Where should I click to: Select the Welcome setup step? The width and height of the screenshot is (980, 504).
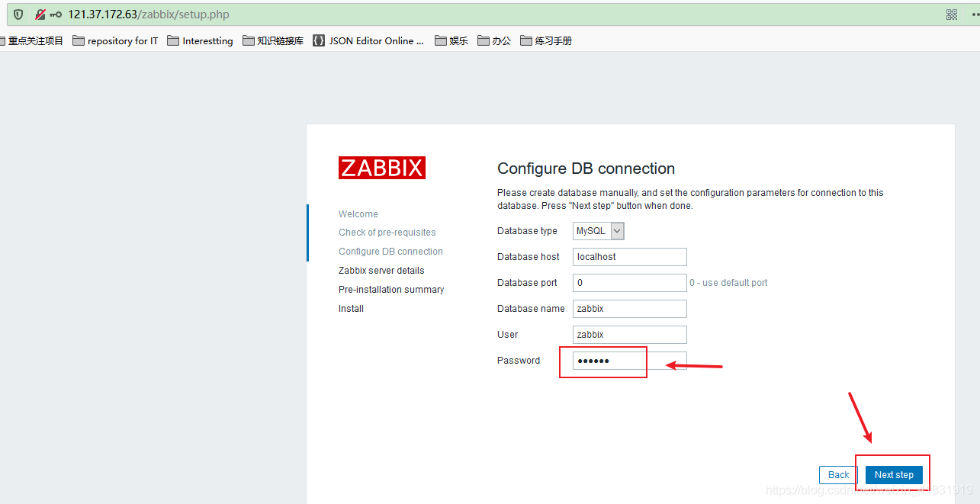[x=358, y=214]
